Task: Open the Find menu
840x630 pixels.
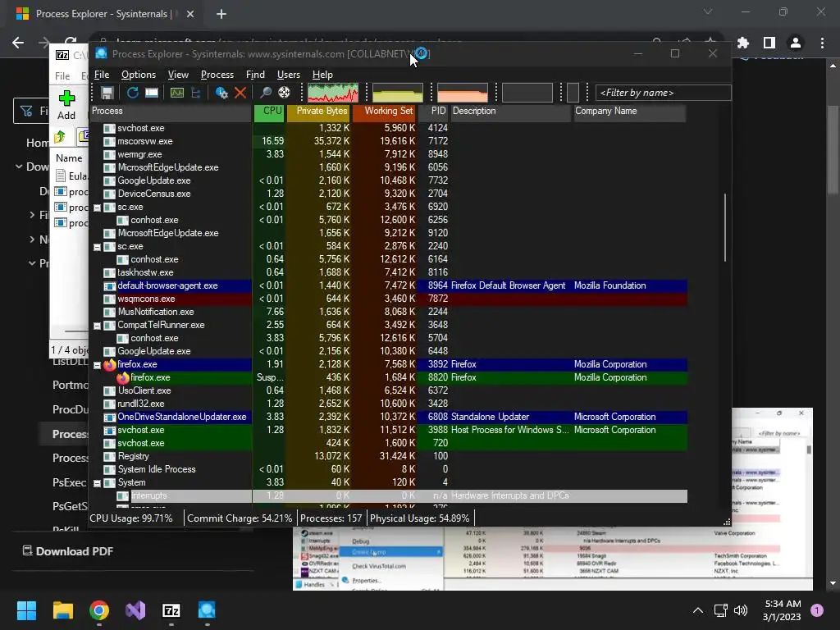Action: coord(255,75)
